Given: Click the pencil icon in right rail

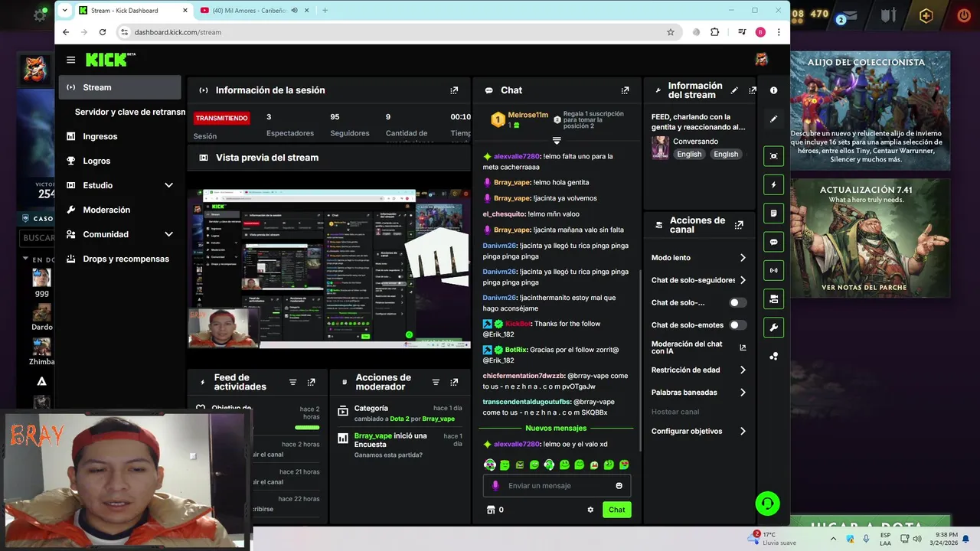Looking at the screenshot, I should [773, 119].
